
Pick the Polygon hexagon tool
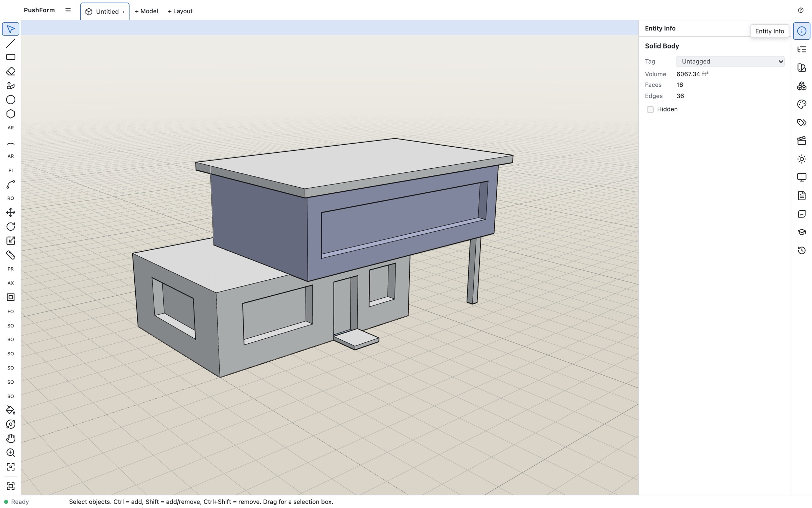(10, 114)
